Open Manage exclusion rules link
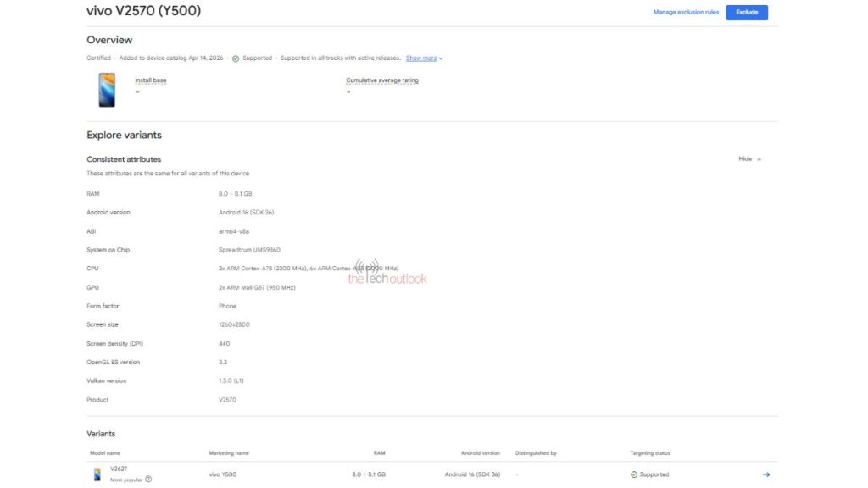868x488 pixels. 685,12
